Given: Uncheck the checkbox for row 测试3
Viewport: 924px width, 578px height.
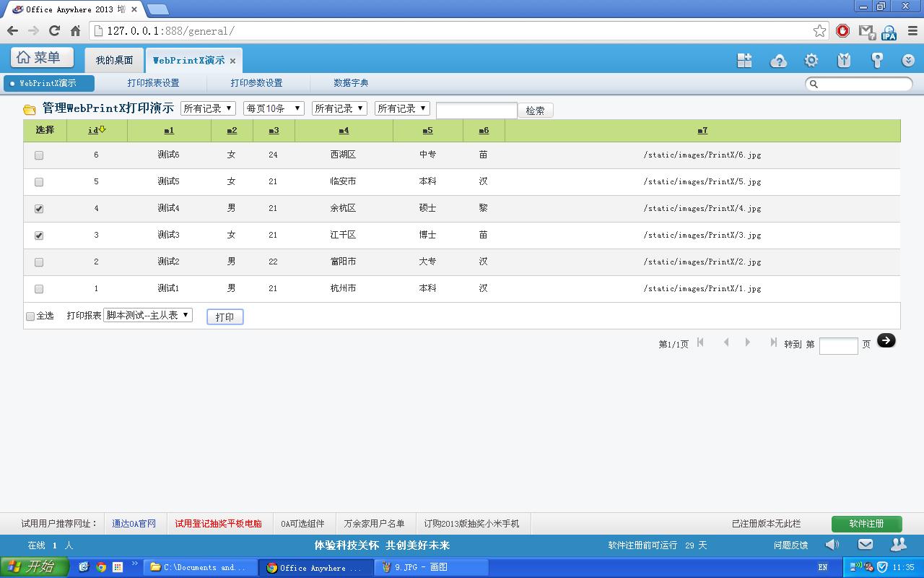Looking at the screenshot, I should pyautogui.click(x=39, y=236).
